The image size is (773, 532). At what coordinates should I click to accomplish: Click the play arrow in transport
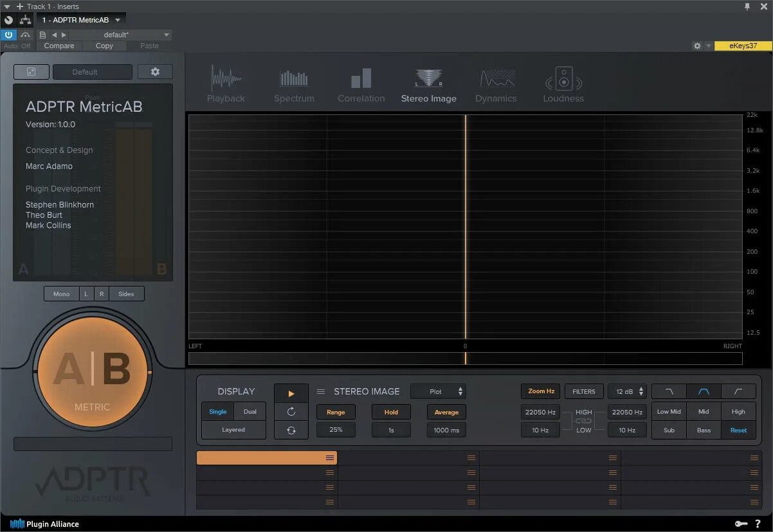(291, 394)
